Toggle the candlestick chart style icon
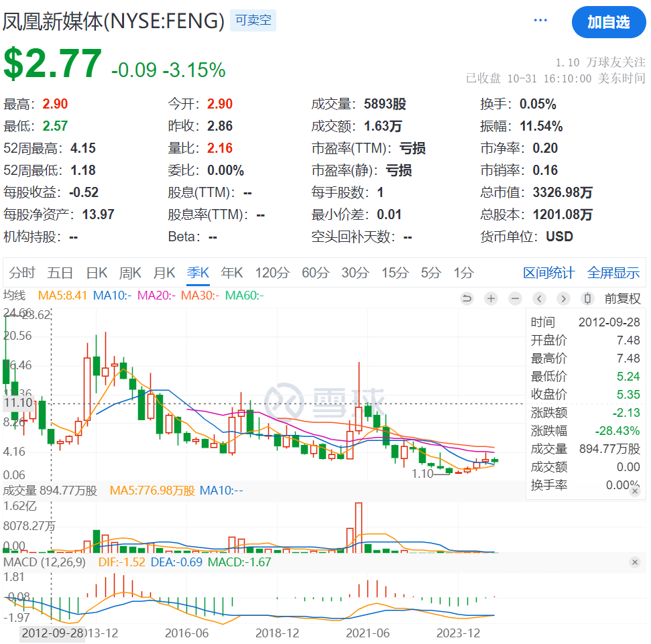This screenshot has height=644, width=651. [x=587, y=298]
